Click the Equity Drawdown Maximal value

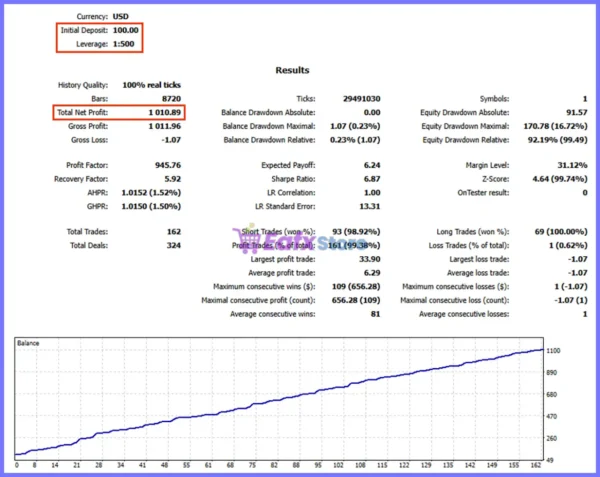[555, 126]
